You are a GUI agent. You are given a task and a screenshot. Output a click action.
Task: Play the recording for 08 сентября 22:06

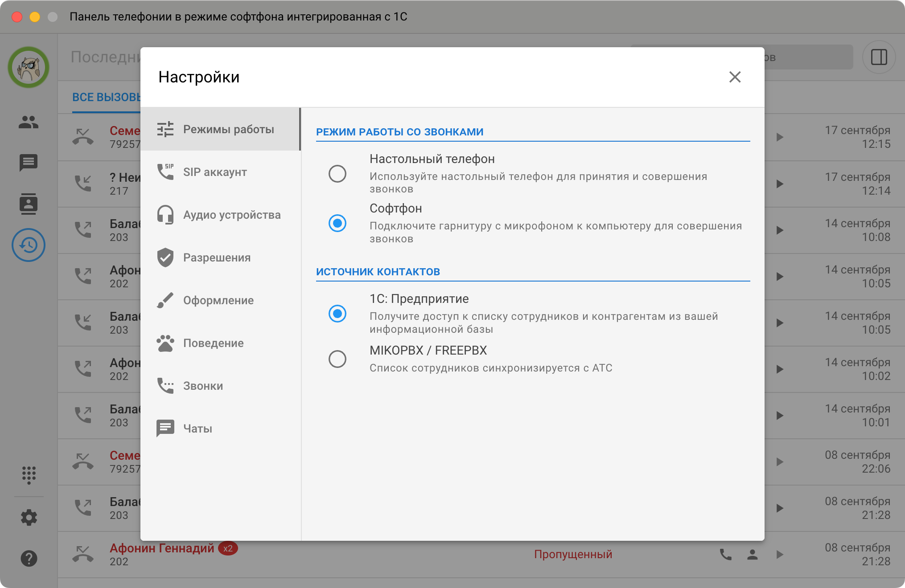(780, 462)
